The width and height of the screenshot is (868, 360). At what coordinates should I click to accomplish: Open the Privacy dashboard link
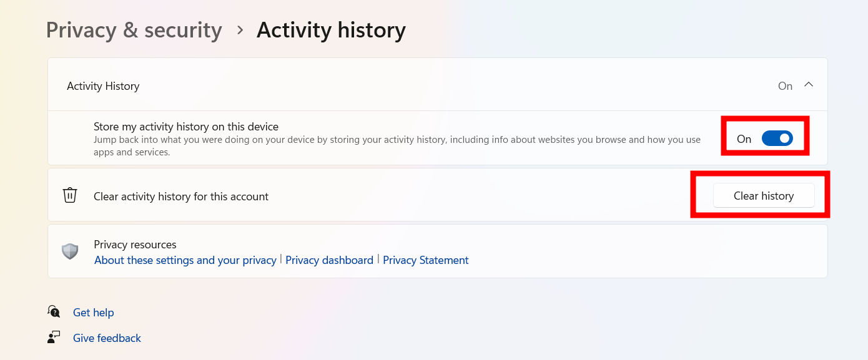(329, 260)
